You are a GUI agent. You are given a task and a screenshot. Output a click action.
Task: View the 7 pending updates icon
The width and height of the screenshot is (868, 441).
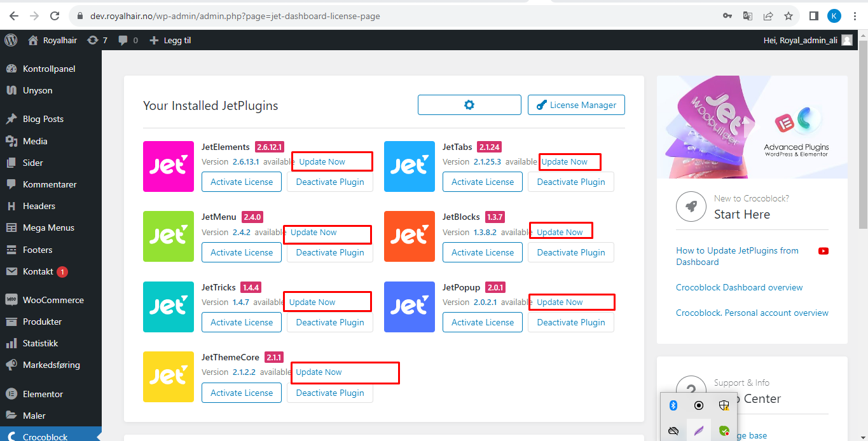97,40
